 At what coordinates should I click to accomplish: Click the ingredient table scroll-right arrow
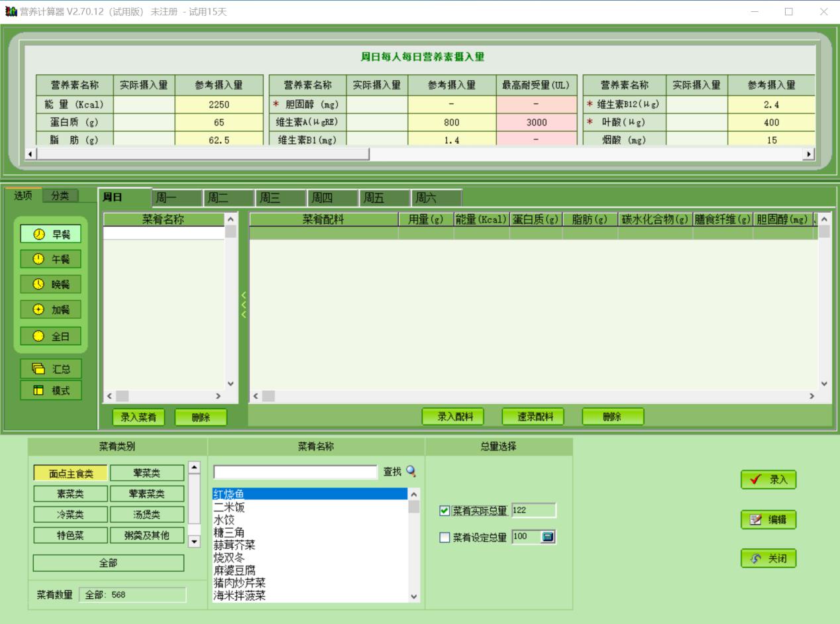812,396
